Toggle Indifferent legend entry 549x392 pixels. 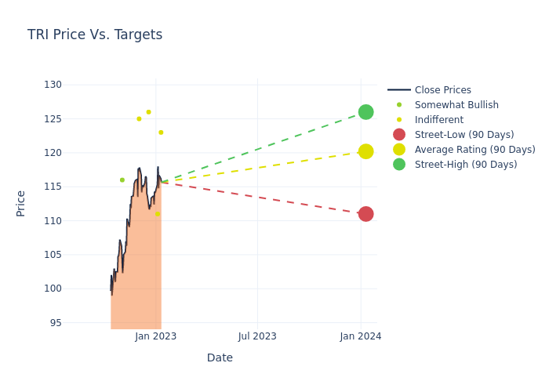(438, 120)
